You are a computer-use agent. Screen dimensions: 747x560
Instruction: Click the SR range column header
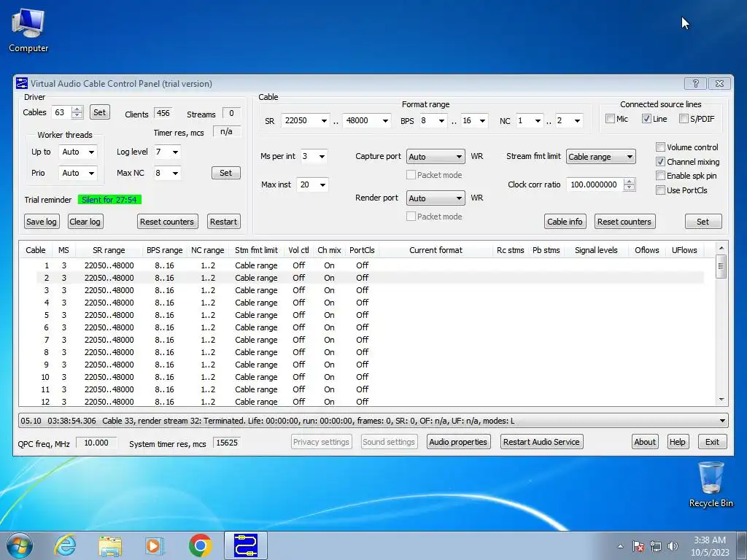pos(109,250)
